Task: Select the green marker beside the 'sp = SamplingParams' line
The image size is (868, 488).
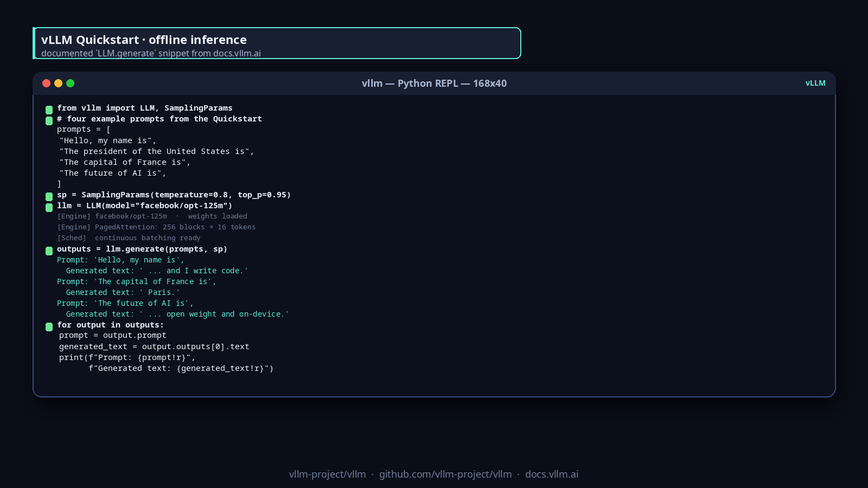Action: point(49,196)
